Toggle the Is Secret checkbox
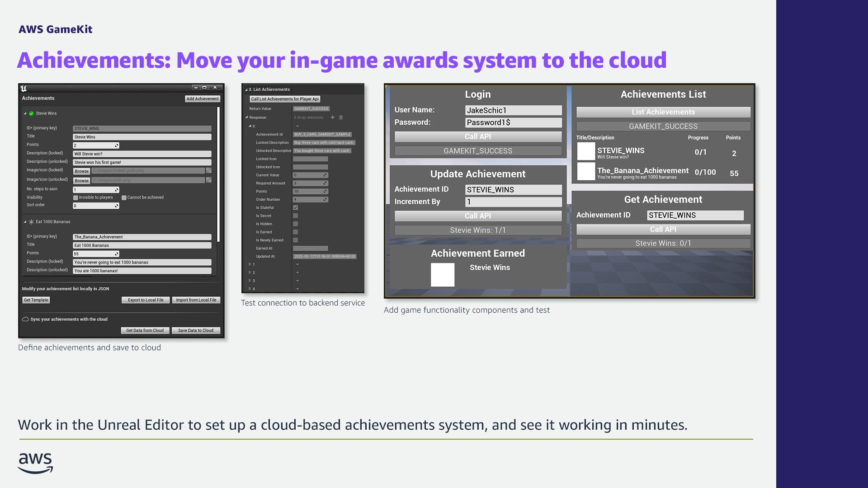Viewport: 868px width, 488px height. [295, 216]
